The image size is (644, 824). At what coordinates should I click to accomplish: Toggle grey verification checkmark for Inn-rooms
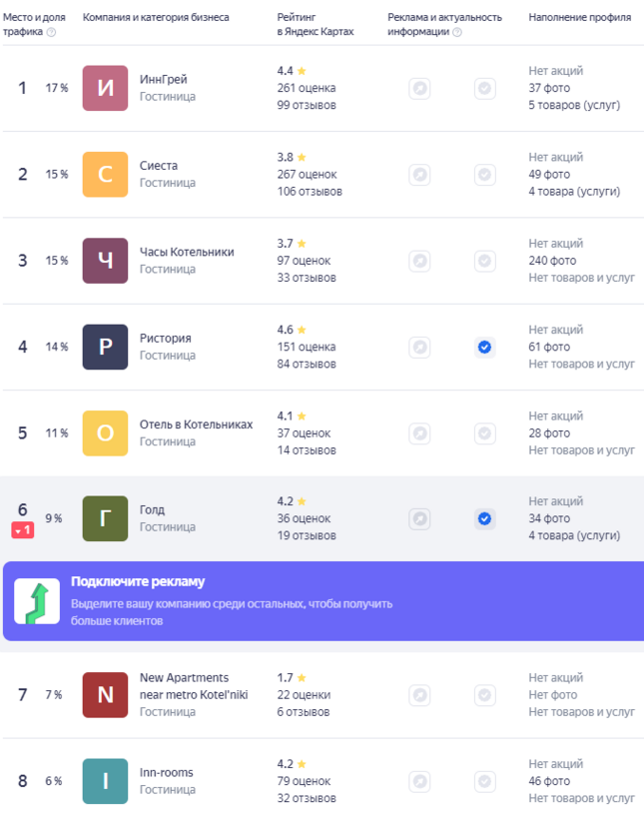[485, 781]
